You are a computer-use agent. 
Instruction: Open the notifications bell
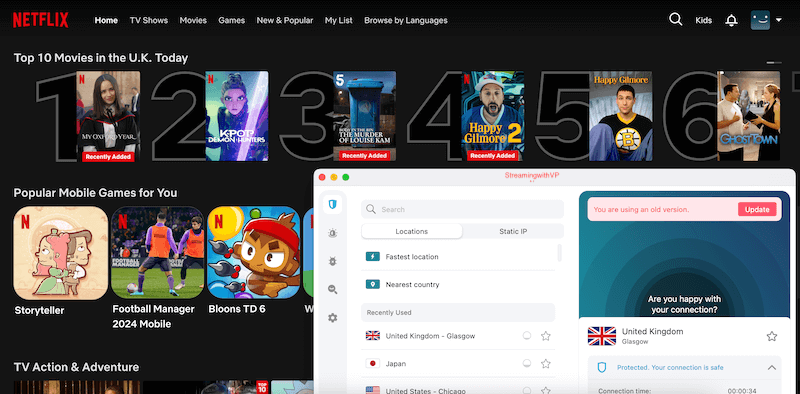pos(731,20)
